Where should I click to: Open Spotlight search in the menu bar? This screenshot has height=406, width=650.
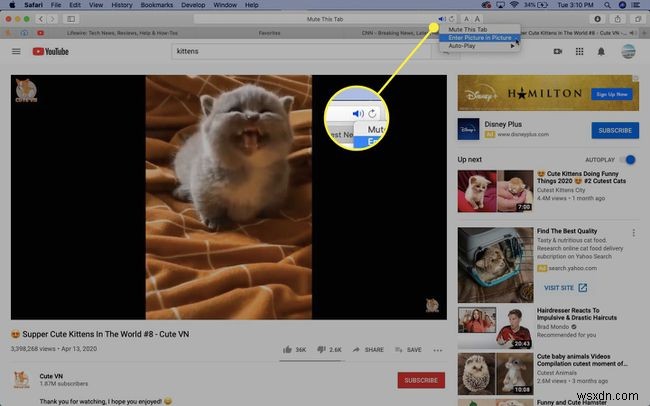coord(607,5)
